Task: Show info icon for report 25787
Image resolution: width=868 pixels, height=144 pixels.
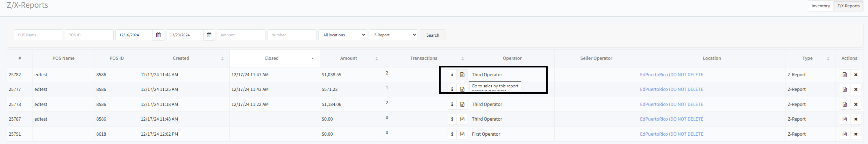Action: click(x=452, y=119)
